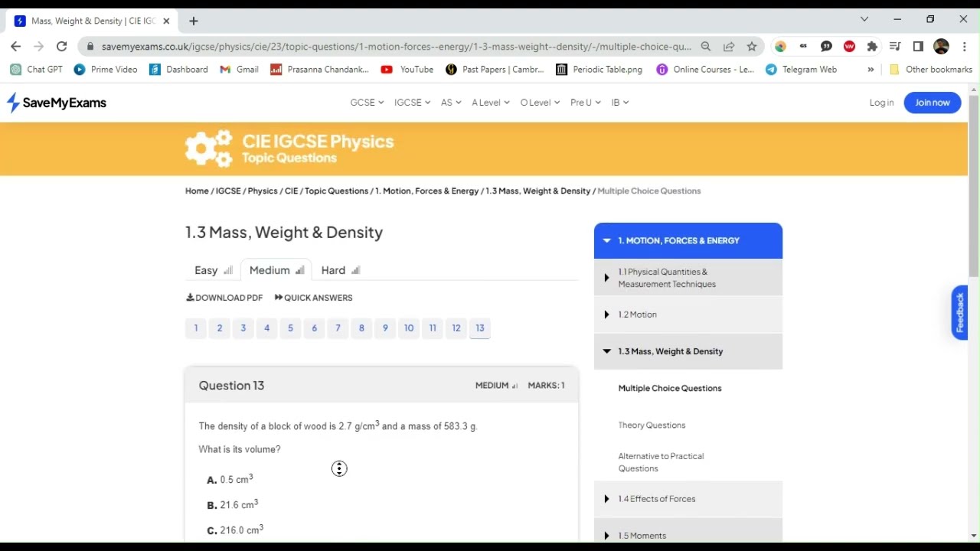Open the YouTube bookmark
980x551 pixels.
407,70
